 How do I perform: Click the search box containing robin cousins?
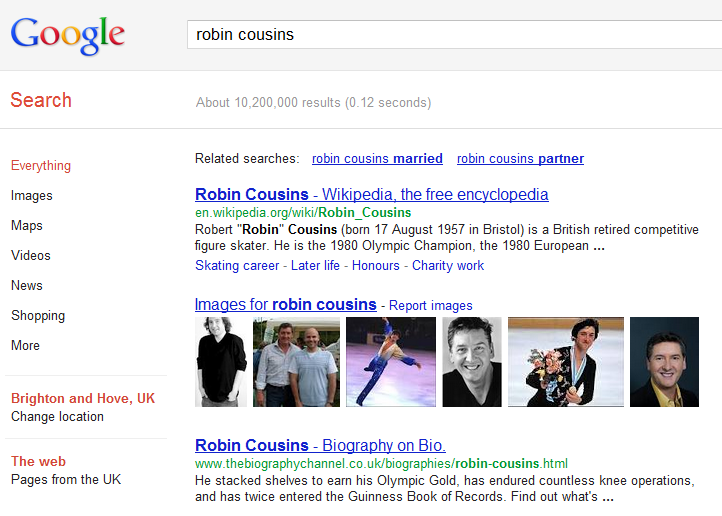[450, 34]
